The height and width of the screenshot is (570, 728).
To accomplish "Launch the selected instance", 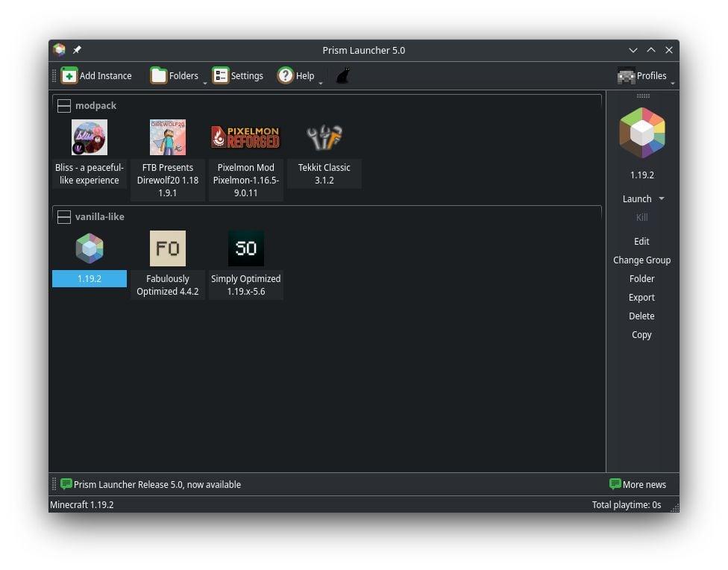I will coord(637,198).
